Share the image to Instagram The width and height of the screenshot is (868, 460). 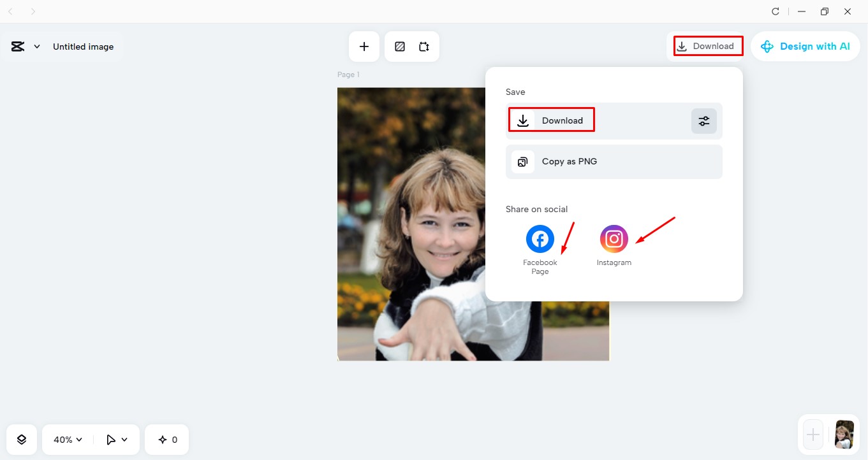tap(614, 238)
